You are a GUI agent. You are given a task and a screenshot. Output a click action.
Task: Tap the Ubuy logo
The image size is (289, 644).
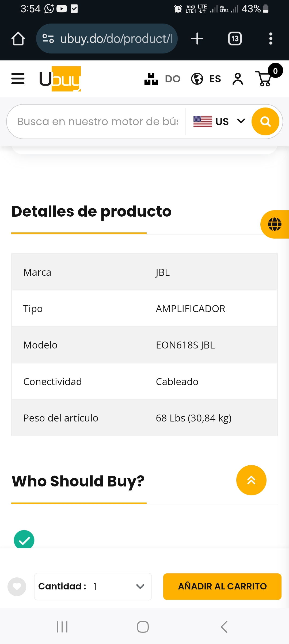(60, 79)
